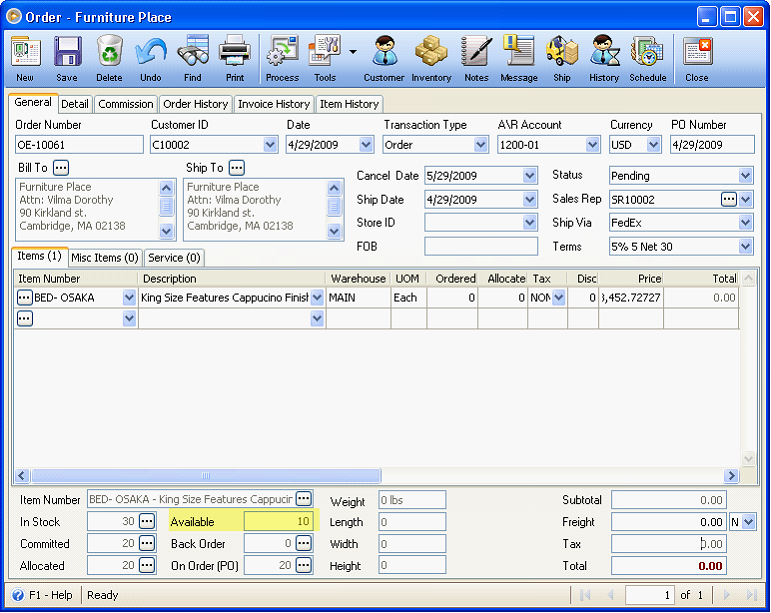Screen dimensions: 771x613
Task: Click ellipsis beside BED- OSAKA item row
Action: tap(25, 297)
